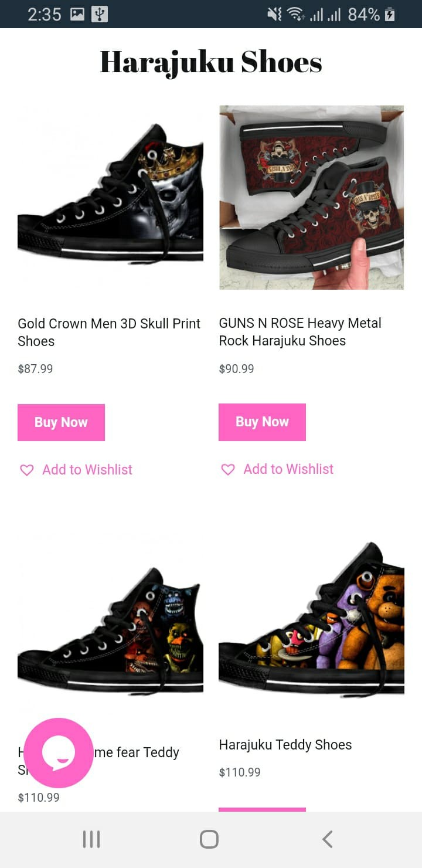Open the pink chat bubble widget
Viewport: 422px width, 868px height.
(x=58, y=752)
